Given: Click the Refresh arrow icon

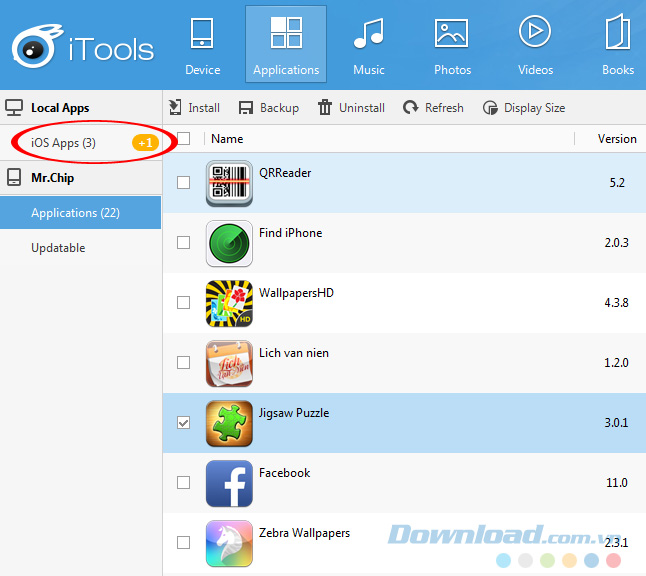Looking at the screenshot, I should coord(410,108).
